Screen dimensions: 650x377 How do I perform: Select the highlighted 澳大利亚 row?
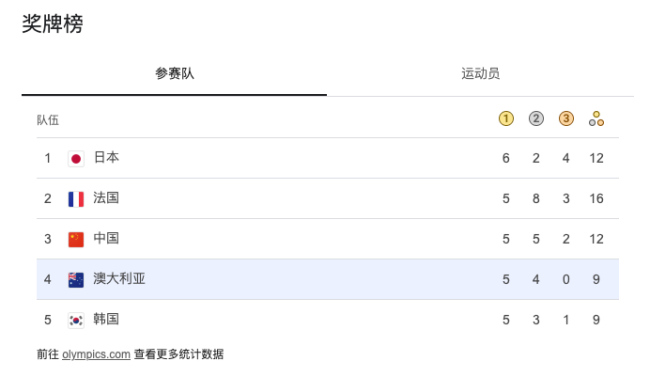click(327, 279)
